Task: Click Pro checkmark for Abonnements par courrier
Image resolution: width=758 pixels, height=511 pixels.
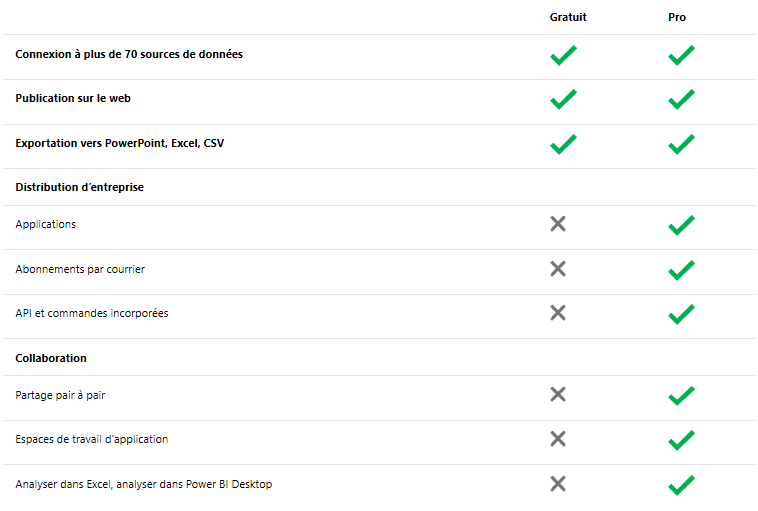Action: (681, 269)
